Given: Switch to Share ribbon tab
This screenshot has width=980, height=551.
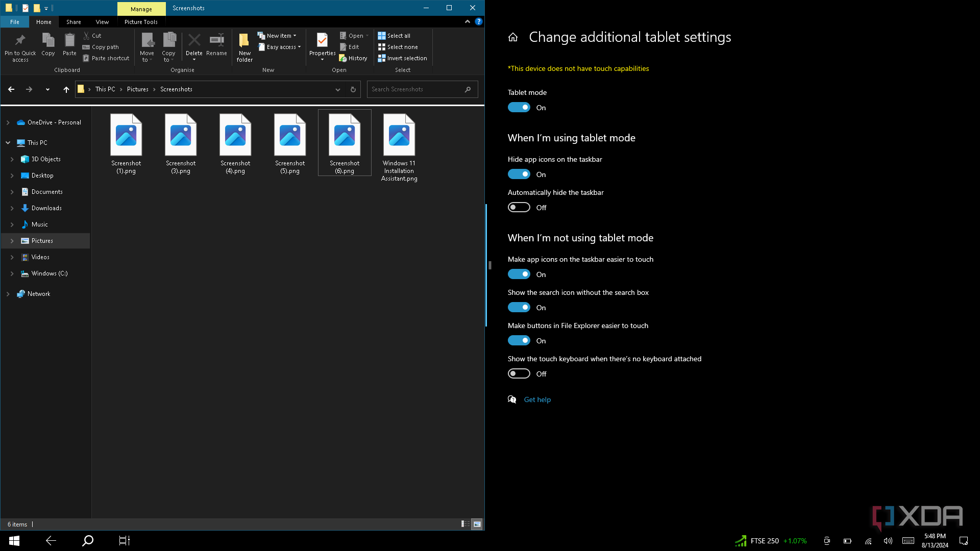Looking at the screenshot, I should click(x=73, y=22).
